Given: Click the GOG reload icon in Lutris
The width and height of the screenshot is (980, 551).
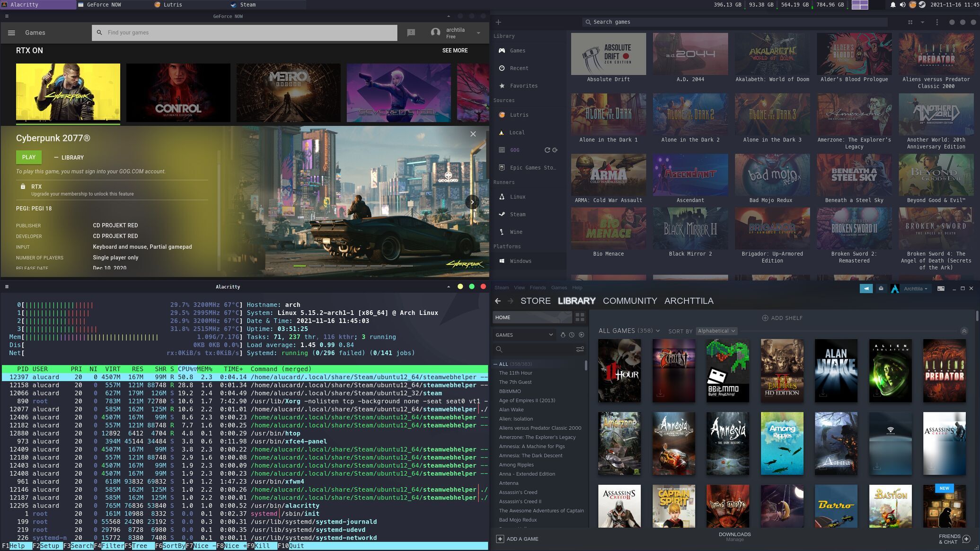Looking at the screenshot, I should [547, 150].
